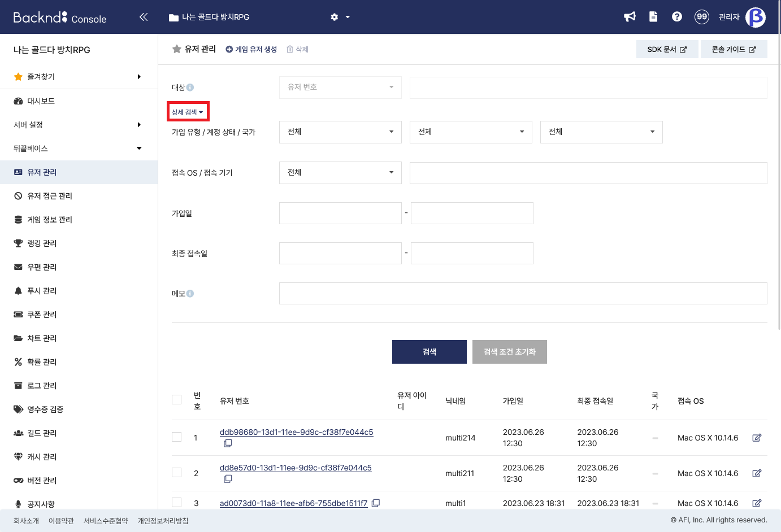Screen dimensions: 781x532
Task: Copy user number ddb98680 with copy icon
Action: pyautogui.click(x=228, y=443)
